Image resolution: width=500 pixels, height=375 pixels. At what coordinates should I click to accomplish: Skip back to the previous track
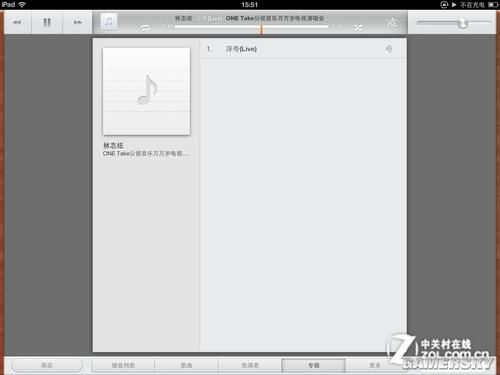(17, 22)
